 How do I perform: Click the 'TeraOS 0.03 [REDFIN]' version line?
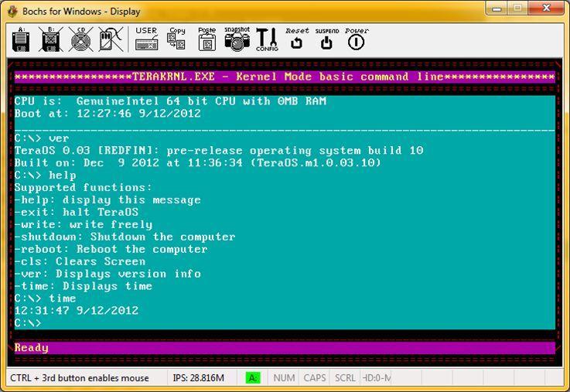[x=219, y=151]
